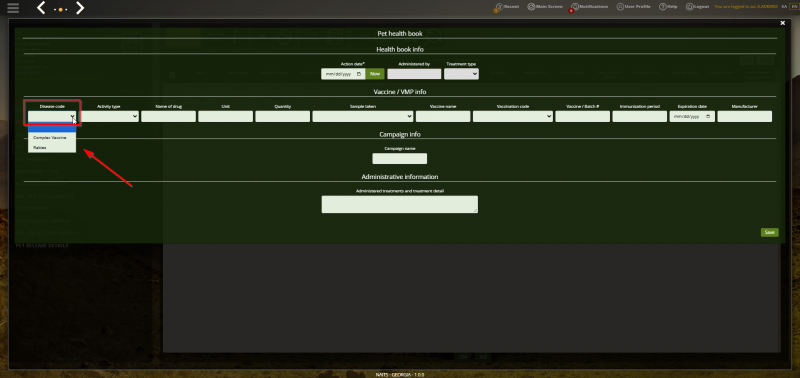Open the Recent items icon
The image size is (800, 378).
[499, 7]
